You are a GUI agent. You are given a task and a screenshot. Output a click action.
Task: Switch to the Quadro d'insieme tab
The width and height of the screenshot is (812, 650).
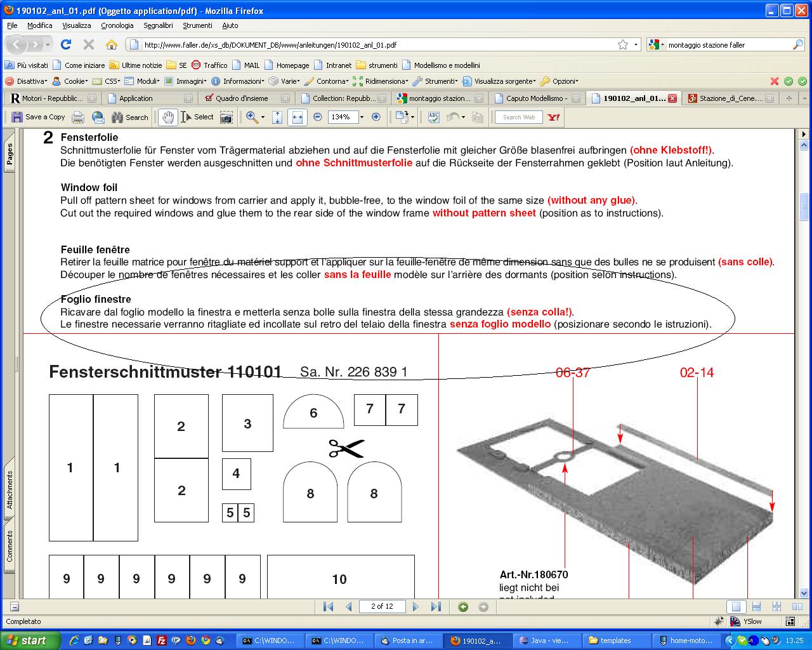[x=241, y=98]
